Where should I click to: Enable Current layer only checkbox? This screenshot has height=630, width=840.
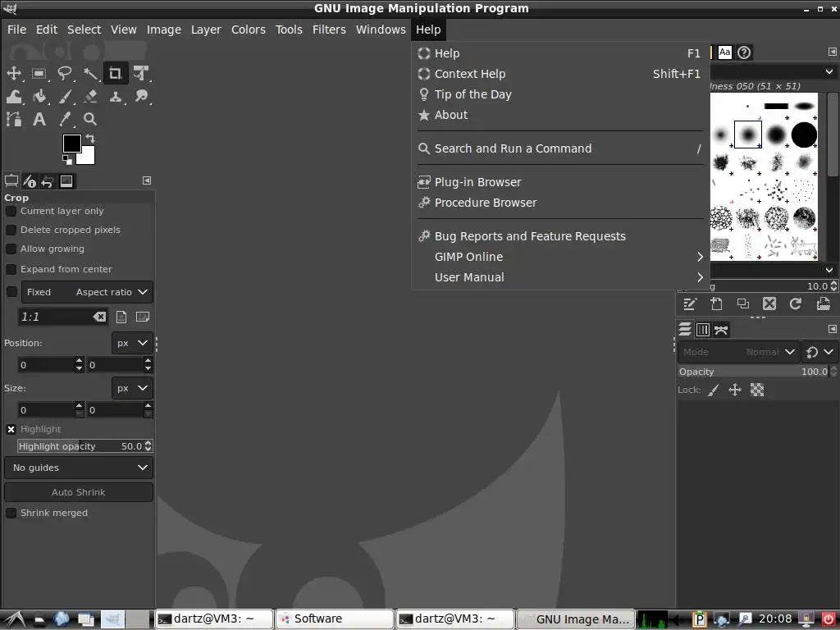coord(11,211)
